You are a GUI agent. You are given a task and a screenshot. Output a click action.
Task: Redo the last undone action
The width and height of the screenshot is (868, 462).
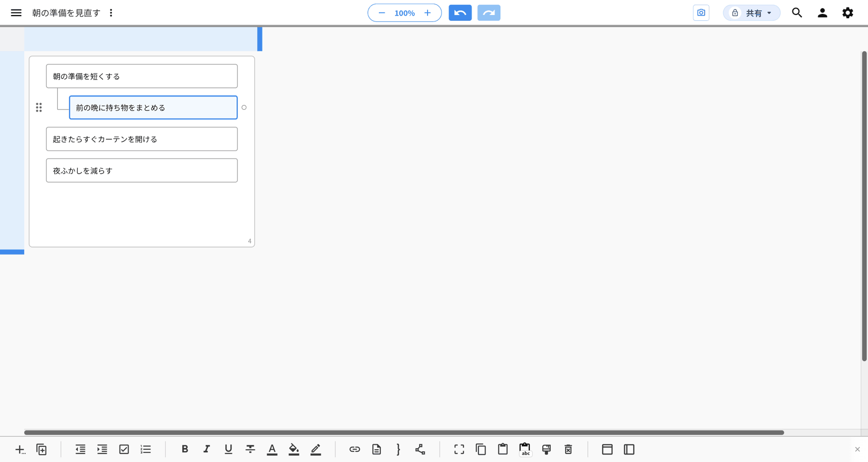click(489, 13)
